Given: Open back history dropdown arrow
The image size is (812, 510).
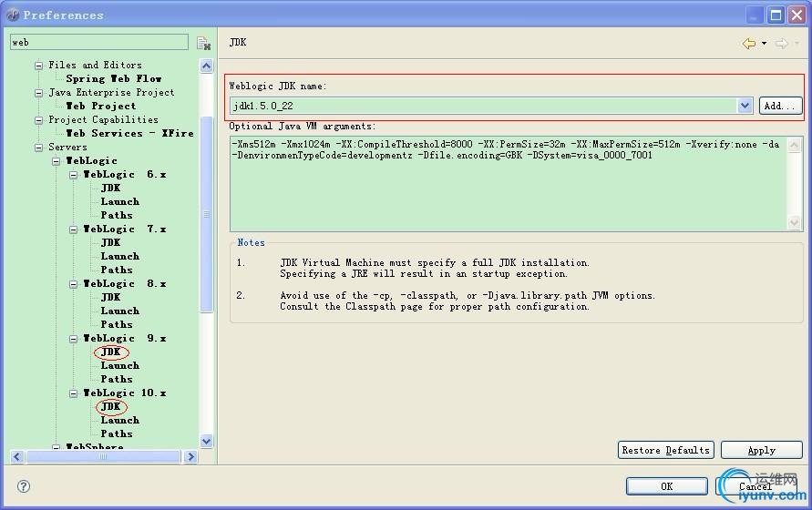Looking at the screenshot, I should pos(764,44).
